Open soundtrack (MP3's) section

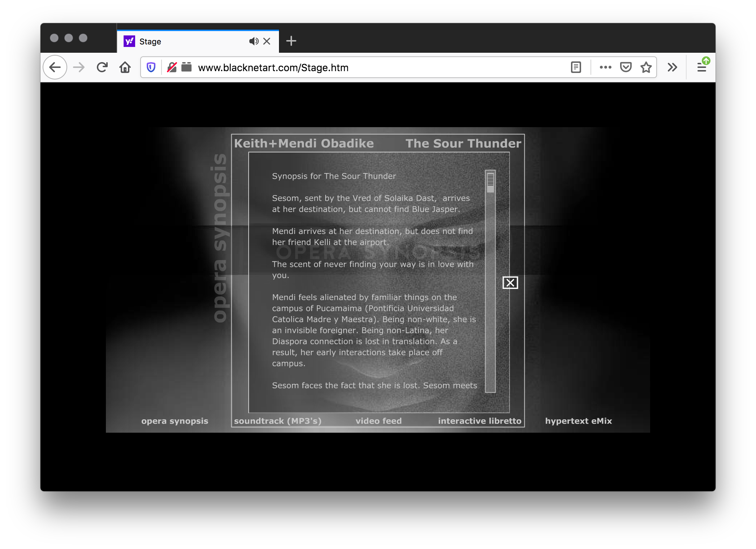[278, 421]
